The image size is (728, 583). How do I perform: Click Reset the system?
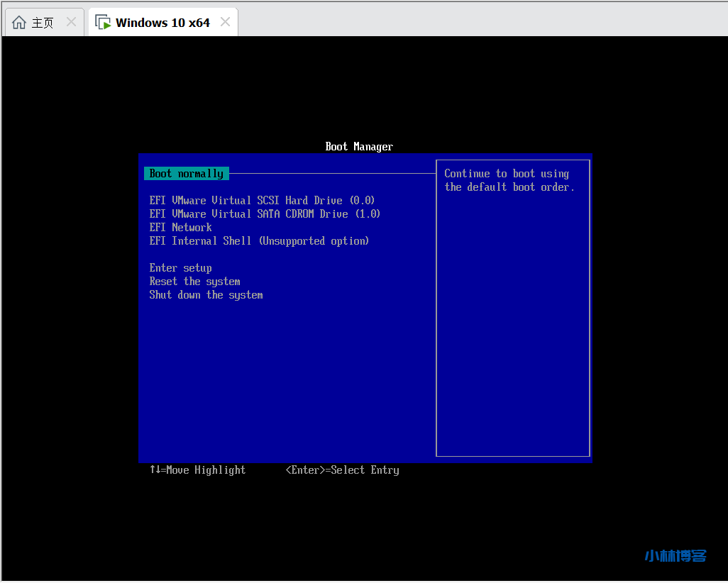coord(194,282)
